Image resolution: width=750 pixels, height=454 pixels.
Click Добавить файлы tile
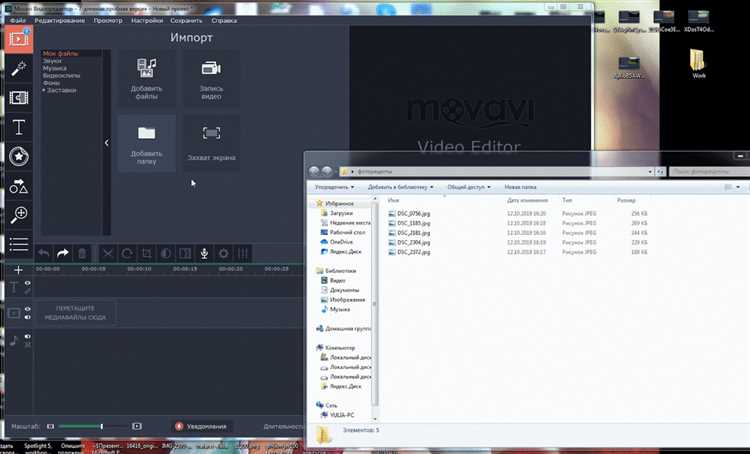pyautogui.click(x=146, y=78)
